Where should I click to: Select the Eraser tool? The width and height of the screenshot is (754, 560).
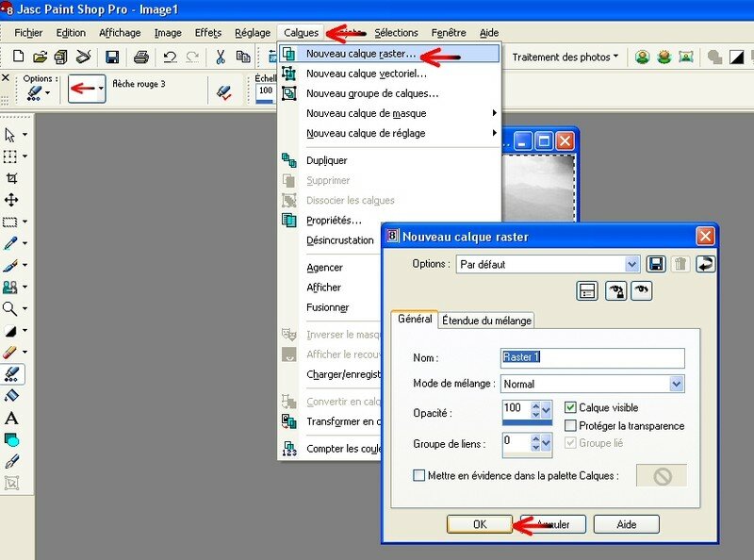[10, 353]
